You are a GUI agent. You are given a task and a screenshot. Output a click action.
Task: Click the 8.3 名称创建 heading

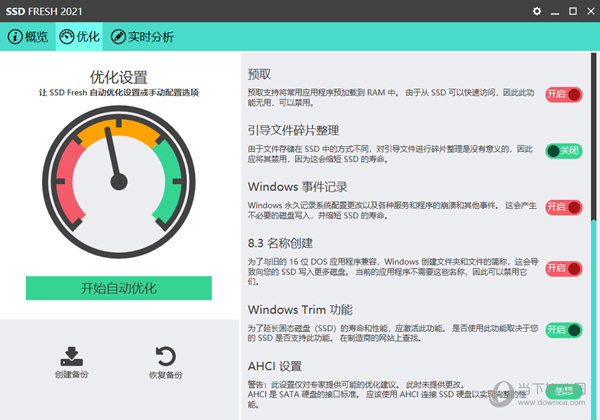pos(280,243)
